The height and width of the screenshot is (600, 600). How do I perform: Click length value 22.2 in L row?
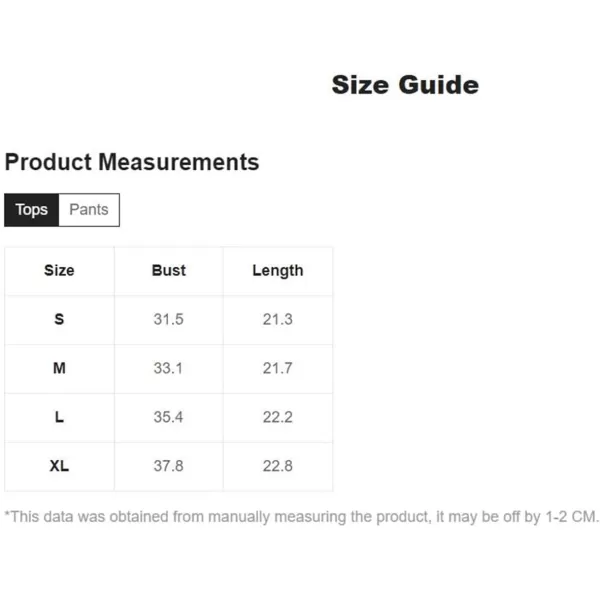278,417
